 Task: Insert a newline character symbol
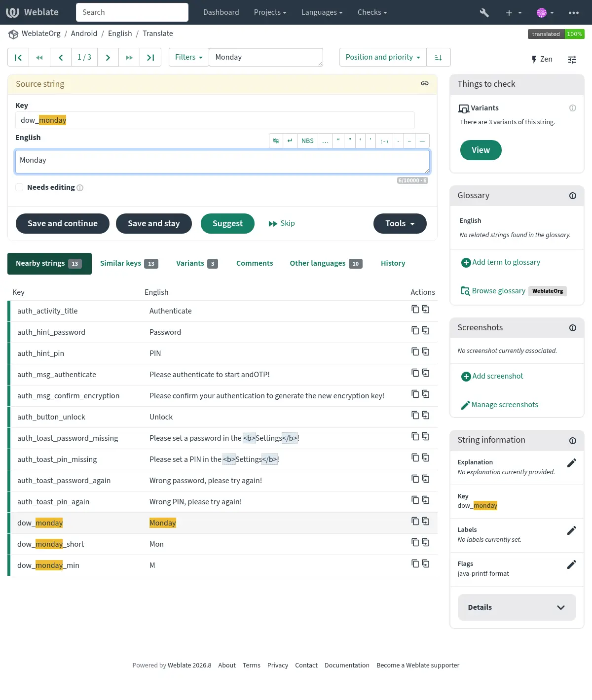290,140
